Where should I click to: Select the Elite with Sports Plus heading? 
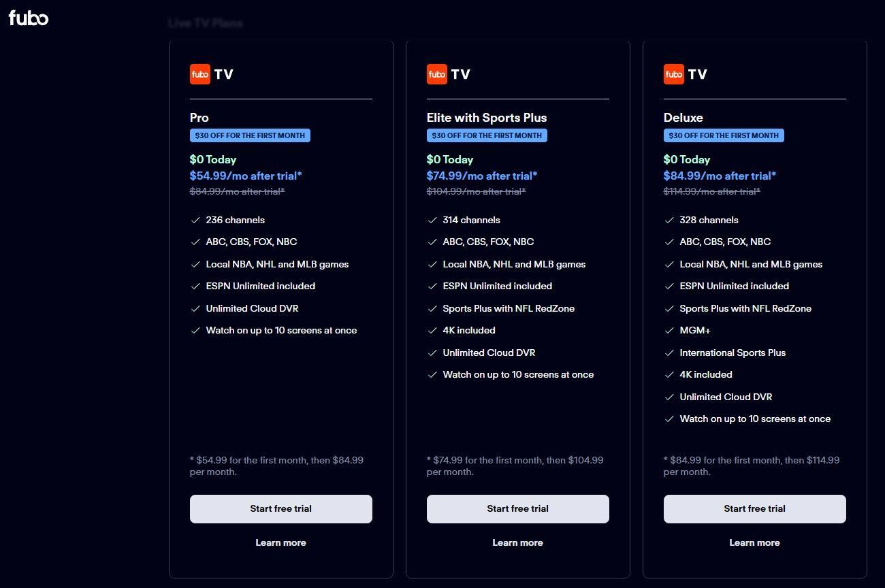tap(487, 118)
